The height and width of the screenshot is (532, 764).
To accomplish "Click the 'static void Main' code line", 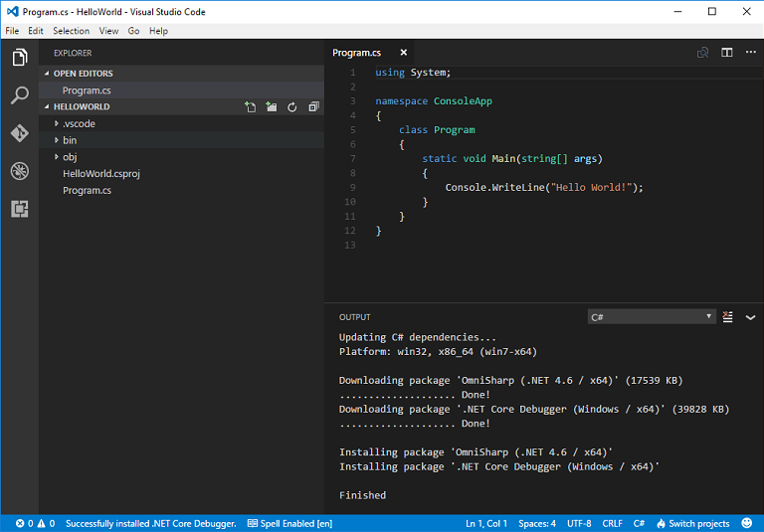I will (512, 159).
